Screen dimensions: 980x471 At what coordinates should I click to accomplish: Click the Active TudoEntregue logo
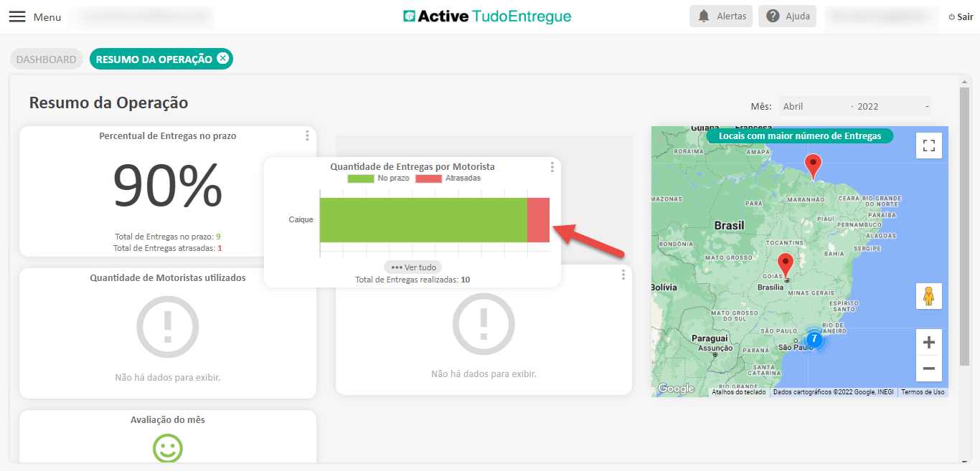click(x=488, y=16)
